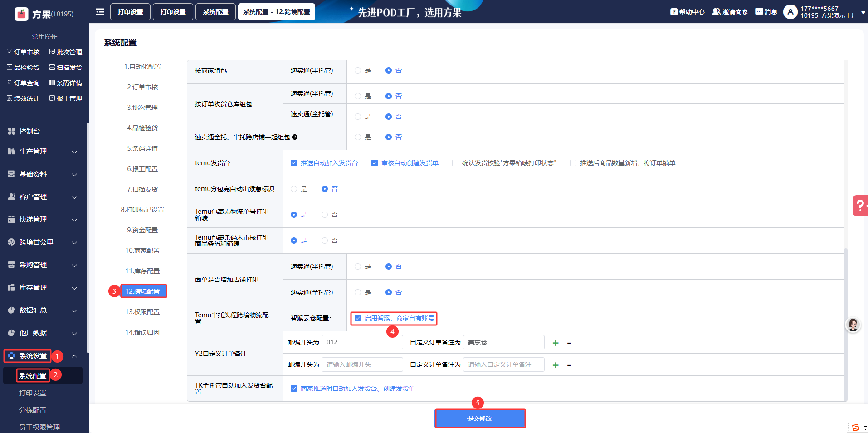Image resolution: width=868 pixels, height=433 pixels.
Task: Click the customer service avatar icon
Action: 853,325
